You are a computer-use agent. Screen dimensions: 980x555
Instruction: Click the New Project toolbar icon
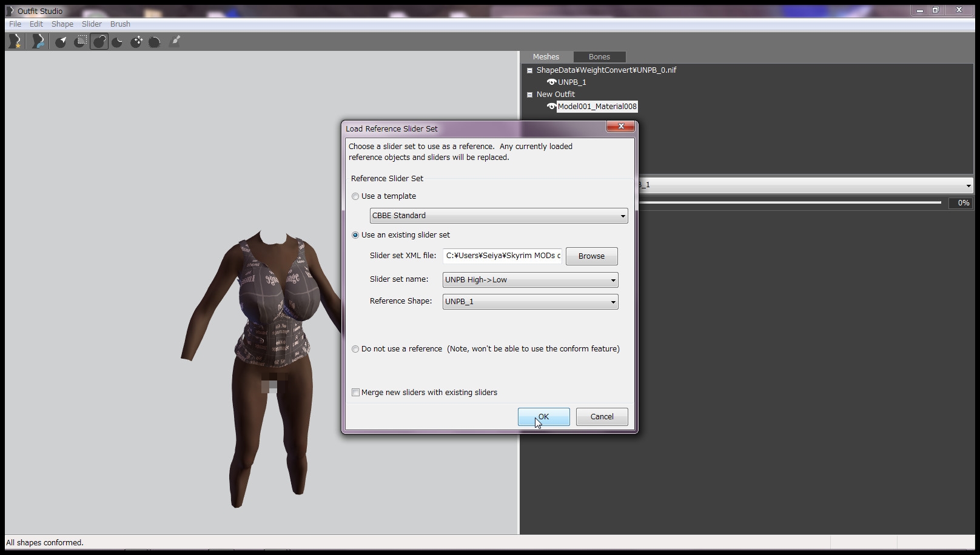[x=15, y=41]
